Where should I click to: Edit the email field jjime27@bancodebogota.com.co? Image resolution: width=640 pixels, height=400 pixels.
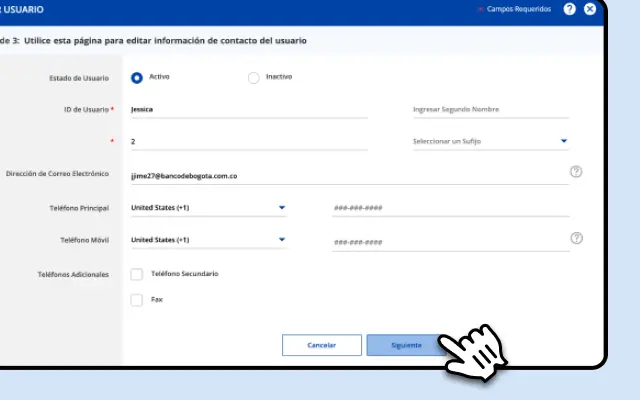(x=349, y=176)
